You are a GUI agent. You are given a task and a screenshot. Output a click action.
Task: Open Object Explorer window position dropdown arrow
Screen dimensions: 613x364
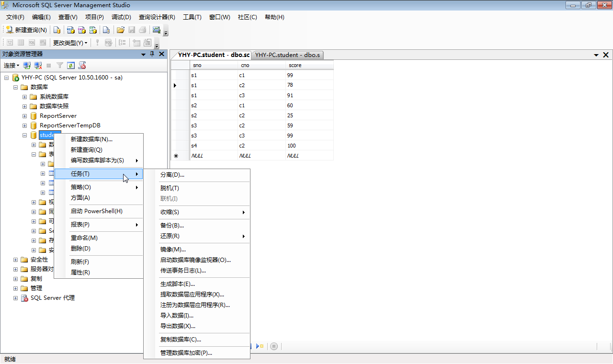144,54
